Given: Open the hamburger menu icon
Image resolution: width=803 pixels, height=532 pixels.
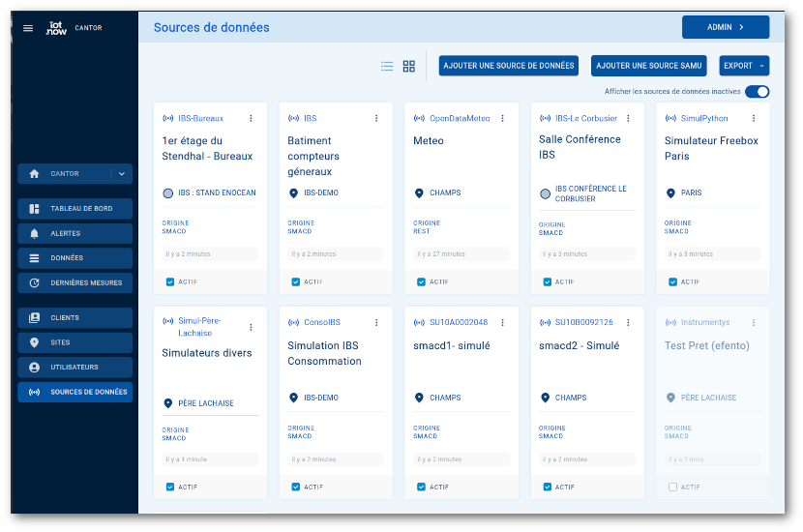Looking at the screenshot, I should (28, 28).
